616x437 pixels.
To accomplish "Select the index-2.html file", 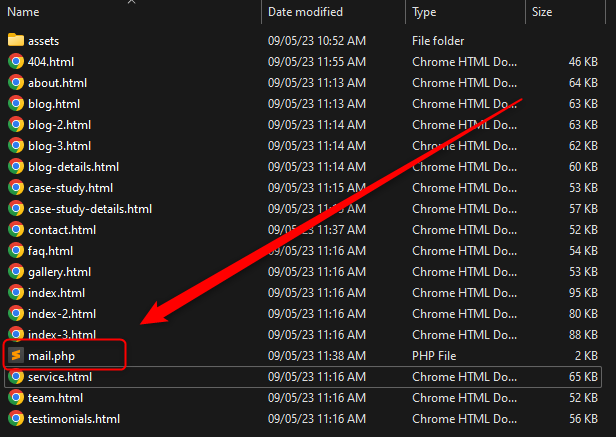I will (62, 313).
